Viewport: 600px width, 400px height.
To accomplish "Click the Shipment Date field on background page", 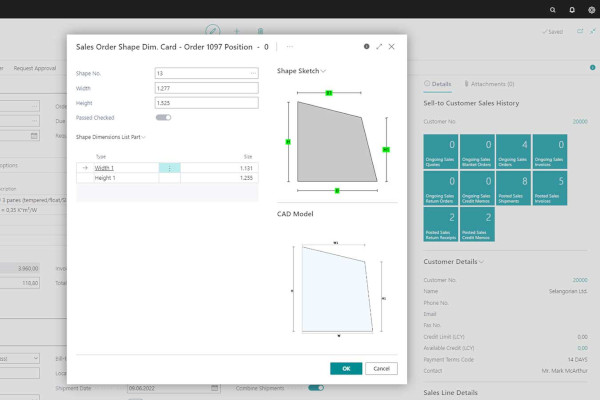I will [x=174, y=388].
